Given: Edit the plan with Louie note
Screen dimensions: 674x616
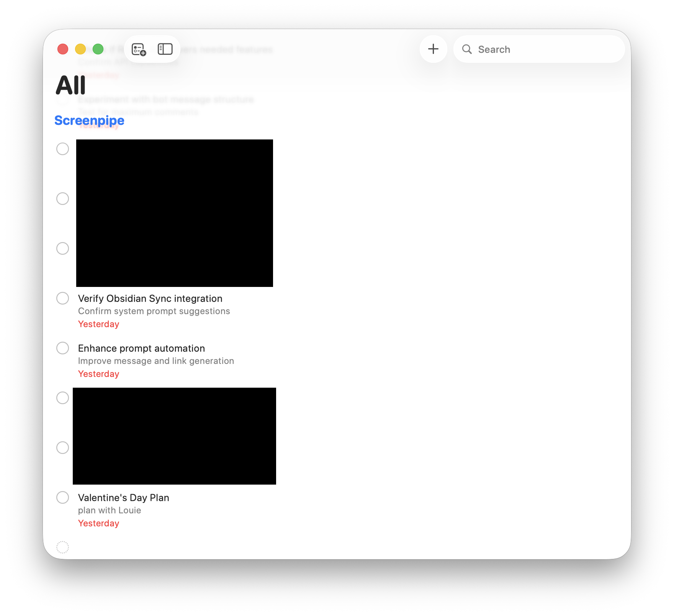Looking at the screenshot, I should (x=110, y=510).
